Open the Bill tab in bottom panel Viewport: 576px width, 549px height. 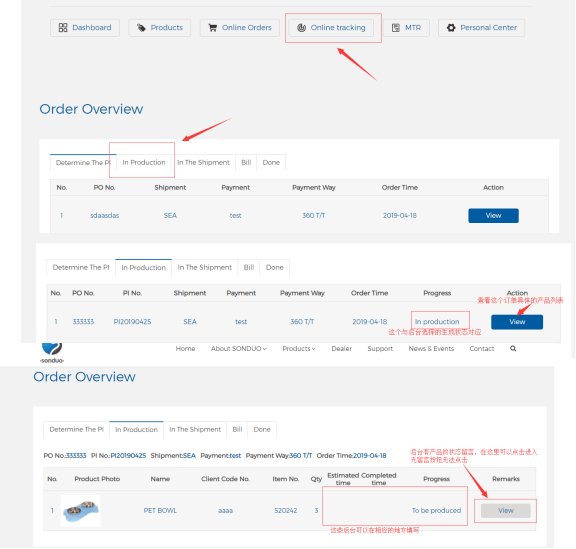[237, 429]
